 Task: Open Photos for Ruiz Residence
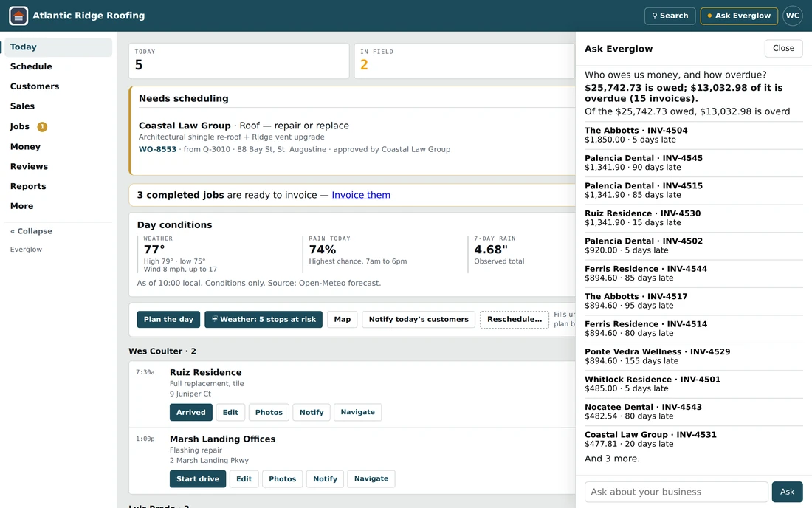269,412
